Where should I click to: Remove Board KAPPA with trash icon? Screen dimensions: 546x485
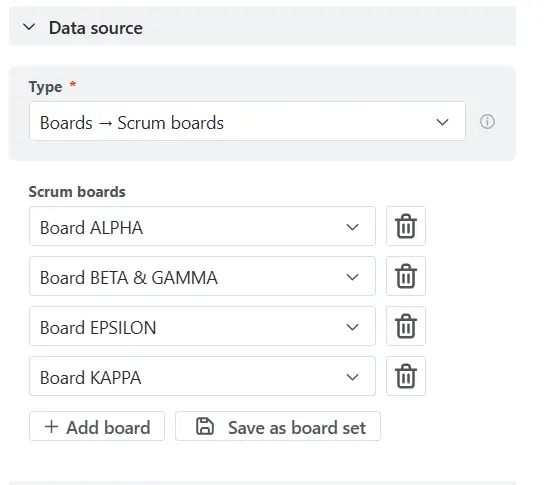406,376
